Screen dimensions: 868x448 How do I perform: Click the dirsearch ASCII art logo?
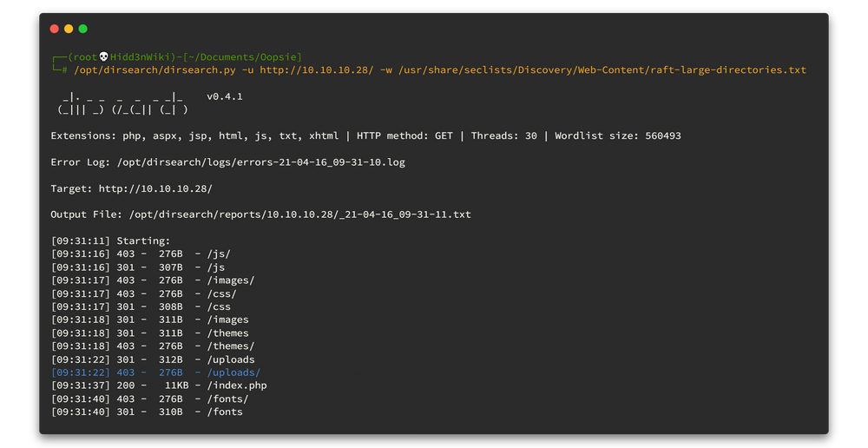pos(122,103)
